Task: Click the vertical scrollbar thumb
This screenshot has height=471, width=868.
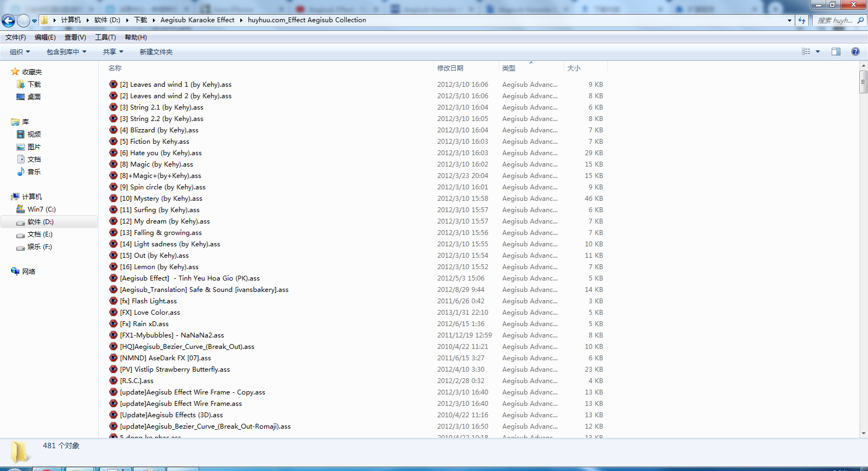Action: click(x=863, y=82)
